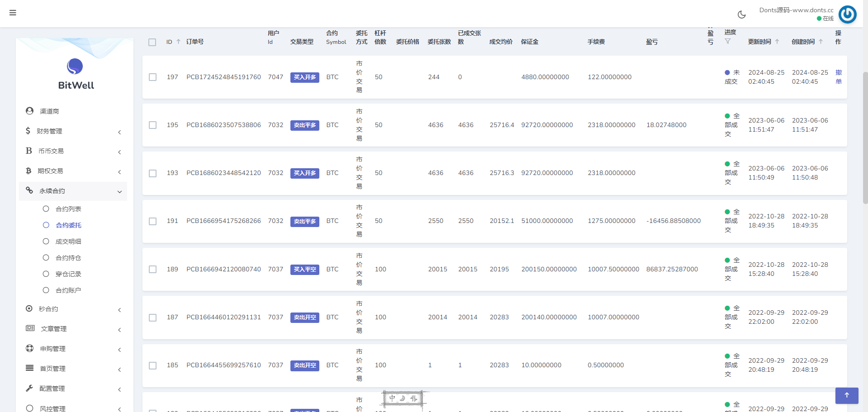Expand 配置管理 chevron
Viewport: 868px width, 412px height.
click(x=119, y=389)
